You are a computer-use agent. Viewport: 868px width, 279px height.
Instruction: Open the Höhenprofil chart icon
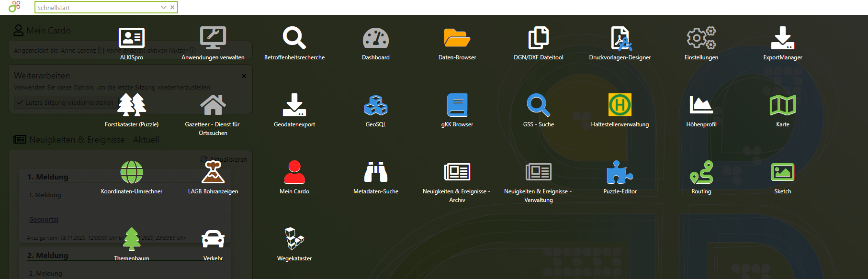701,105
